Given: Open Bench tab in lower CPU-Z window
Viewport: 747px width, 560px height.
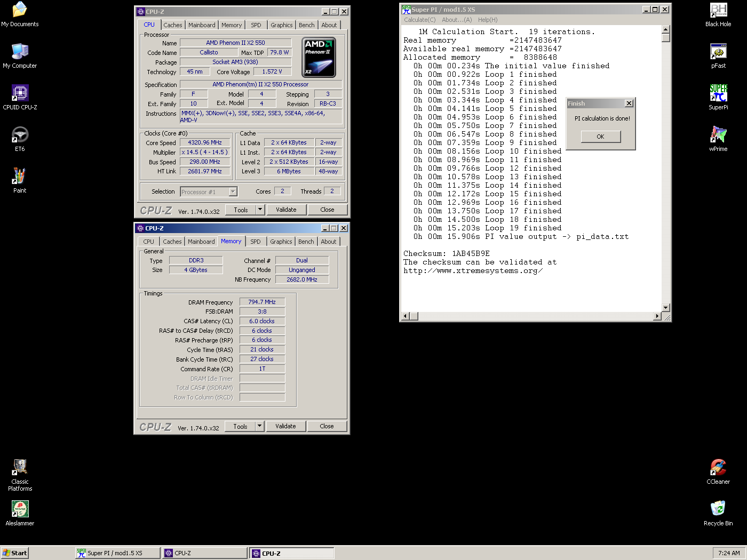Looking at the screenshot, I should tap(306, 242).
